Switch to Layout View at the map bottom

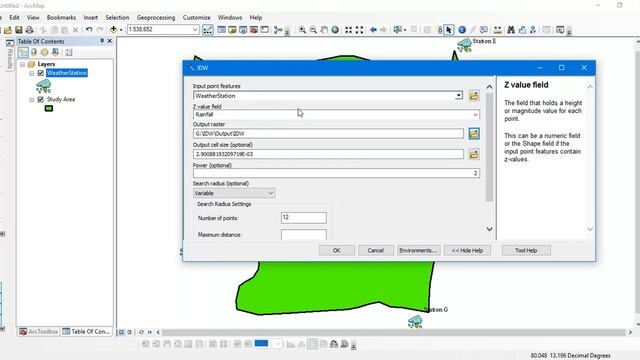tap(130, 332)
